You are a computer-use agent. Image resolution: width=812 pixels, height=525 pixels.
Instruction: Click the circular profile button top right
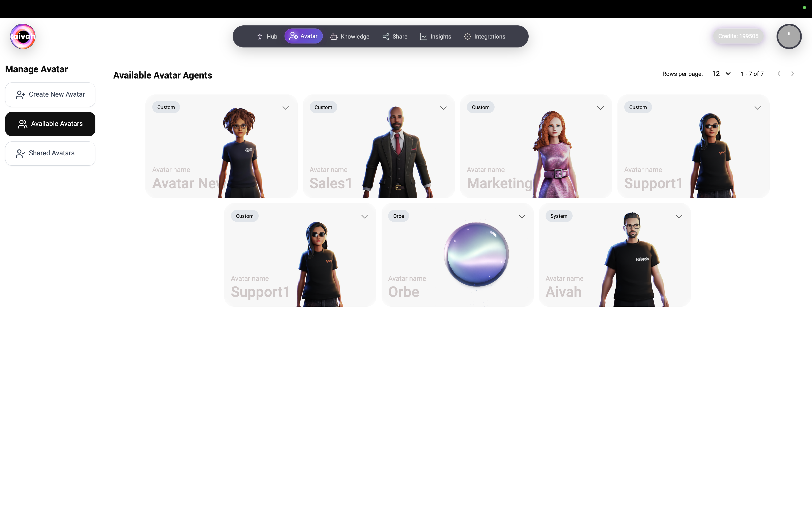789,36
